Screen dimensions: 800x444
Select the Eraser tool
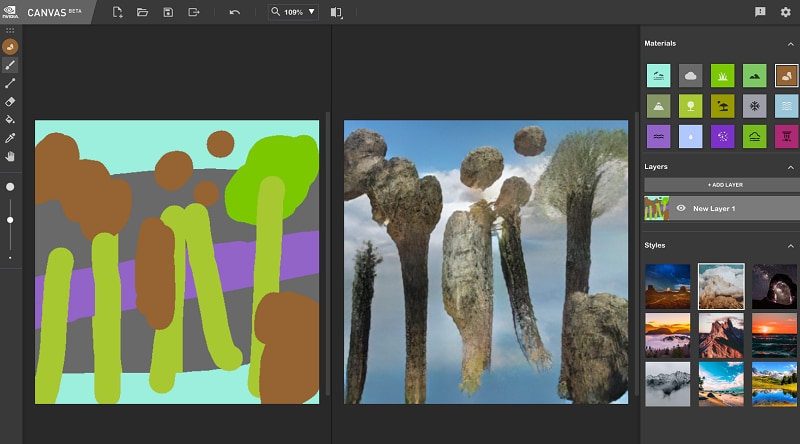(x=10, y=101)
